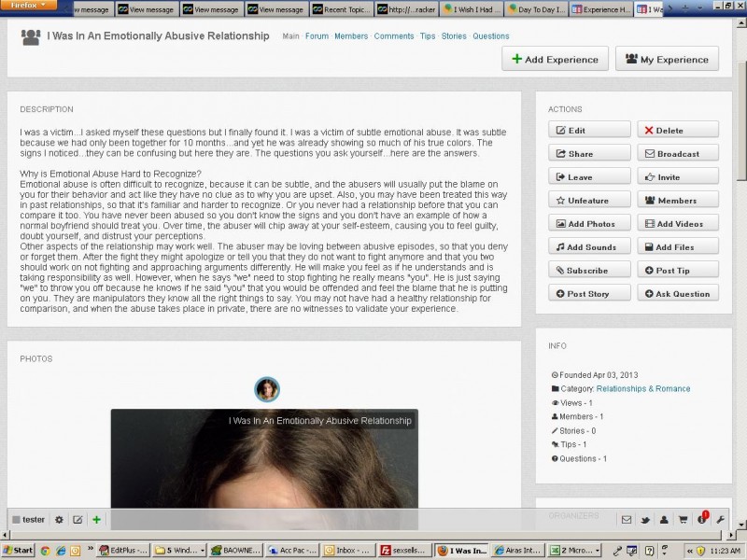Open the friends person icon in bottom bar

664,520
